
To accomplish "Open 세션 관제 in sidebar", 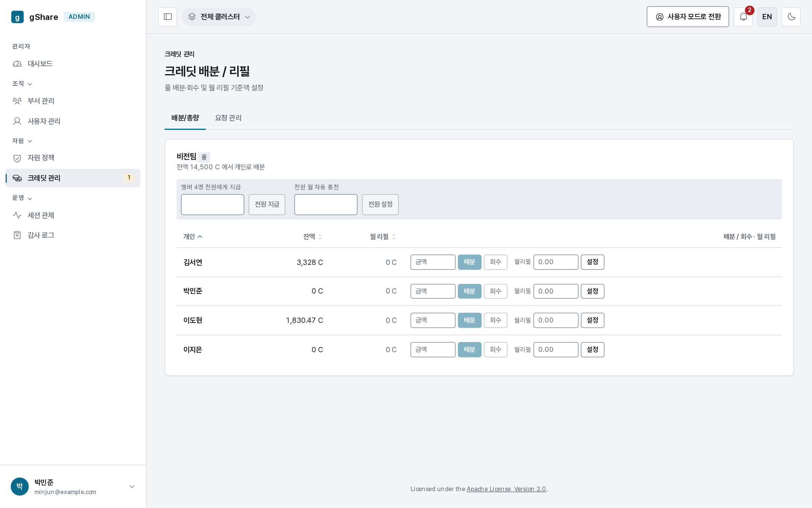I will click(x=73, y=215).
